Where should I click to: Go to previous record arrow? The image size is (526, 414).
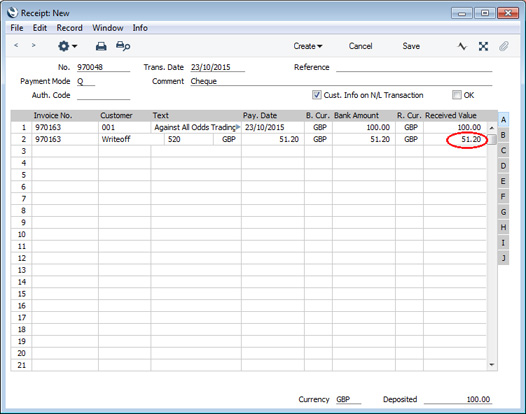pyautogui.click(x=16, y=45)
